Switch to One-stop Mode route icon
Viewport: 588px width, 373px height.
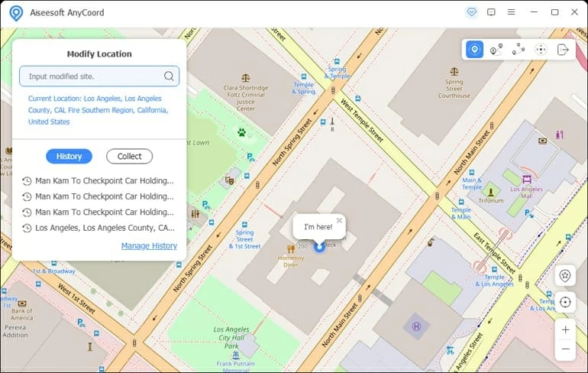point(496,50)
